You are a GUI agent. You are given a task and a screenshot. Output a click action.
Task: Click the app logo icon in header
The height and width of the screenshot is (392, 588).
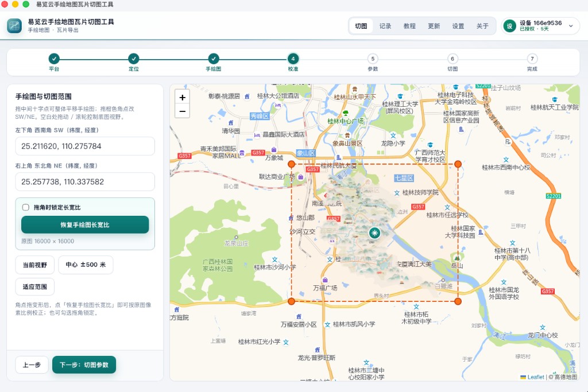[14, 26]
